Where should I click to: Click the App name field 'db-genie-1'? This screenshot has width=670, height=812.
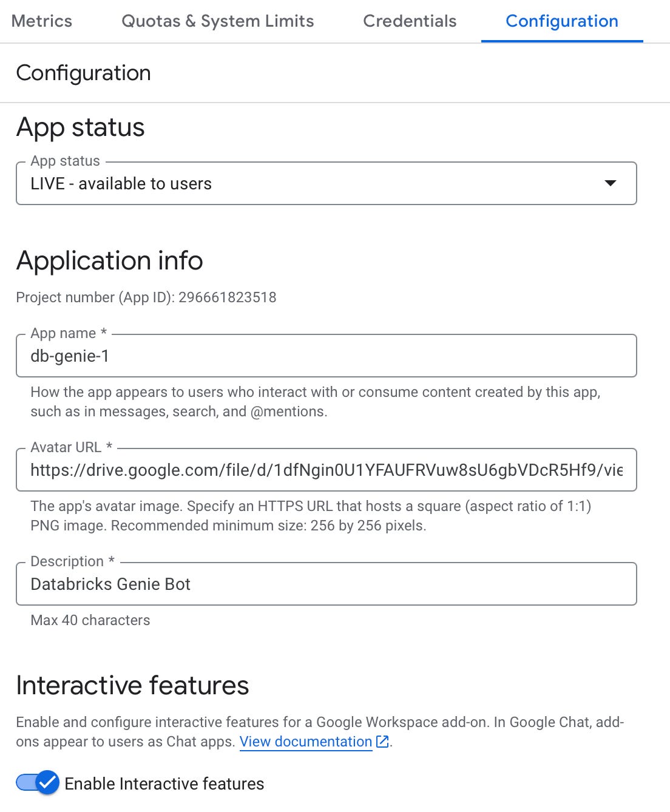click(326, 356)
